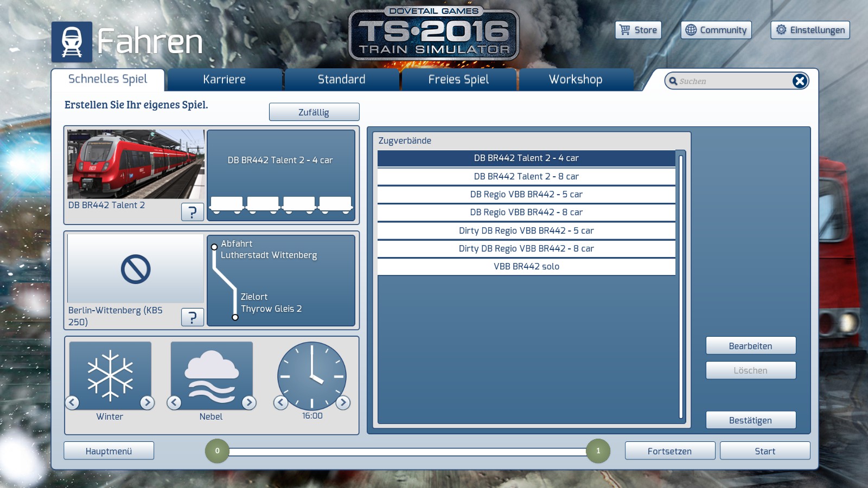Click the Zufällig random button
Viewport: 868px width, 488px height.
tap(314, 112)
